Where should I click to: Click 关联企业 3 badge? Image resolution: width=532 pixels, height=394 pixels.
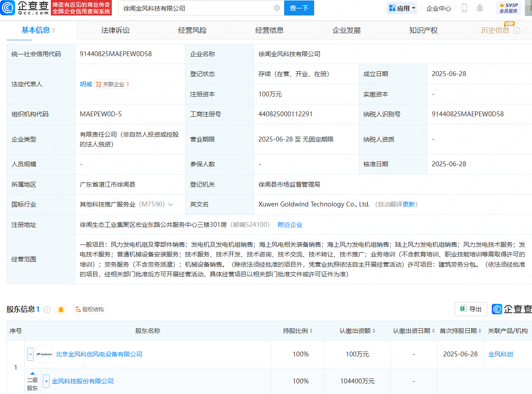(113, 84)
